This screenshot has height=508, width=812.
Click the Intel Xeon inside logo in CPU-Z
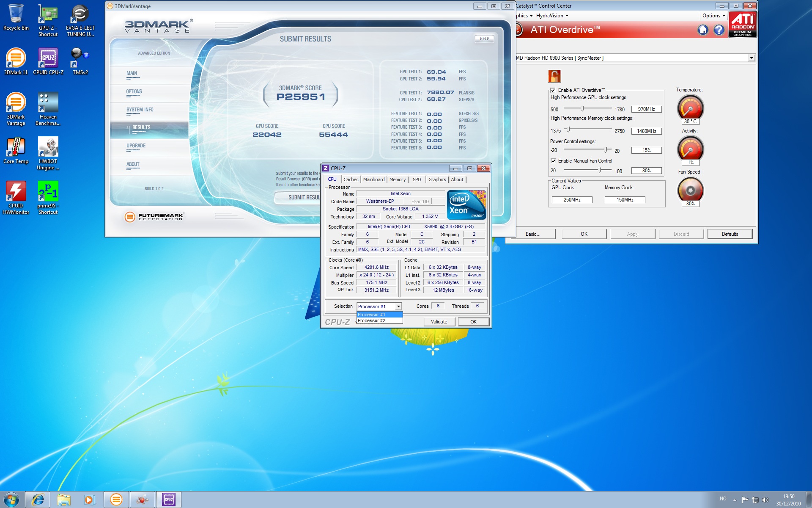[x=466, y=205]
